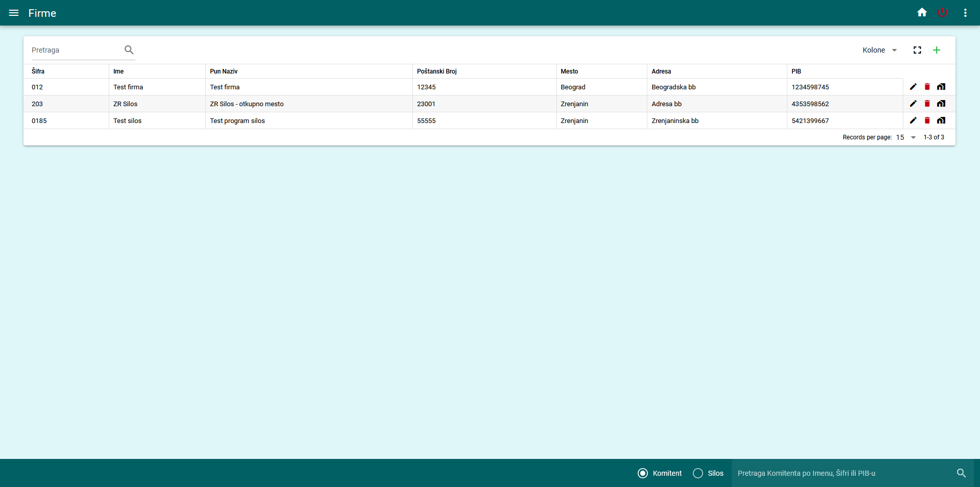Select the Komitent radio button
The image size is (980, 487).
(643, 473)
